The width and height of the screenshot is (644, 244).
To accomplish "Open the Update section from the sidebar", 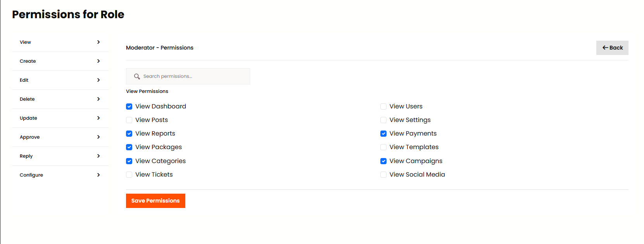I will (28, 118).
